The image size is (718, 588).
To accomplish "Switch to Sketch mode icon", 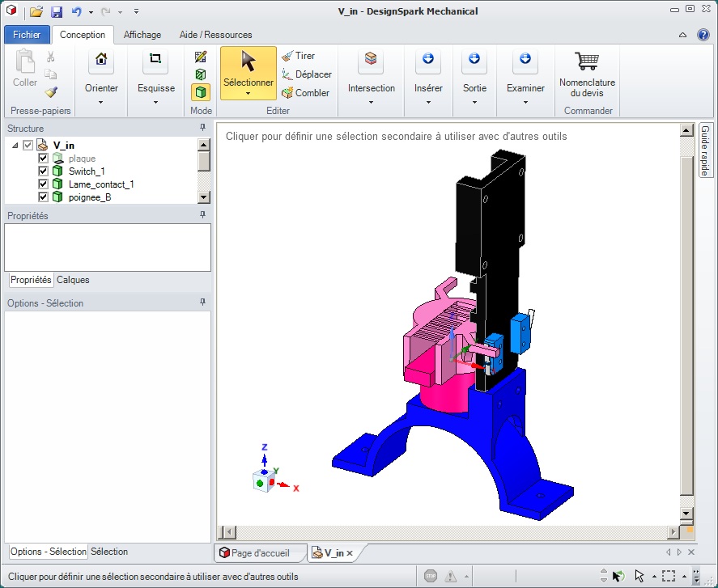I will 201,57.
